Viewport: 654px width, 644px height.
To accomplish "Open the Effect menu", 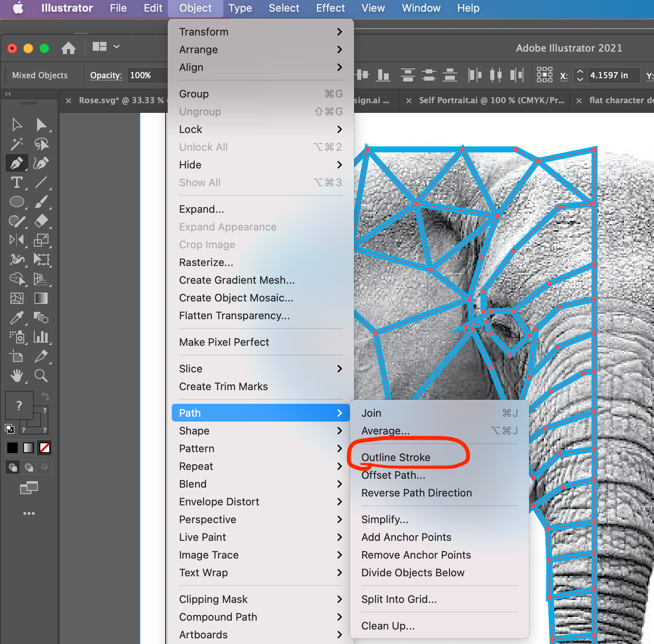I will pyautogui.click(x=330, y=8).
